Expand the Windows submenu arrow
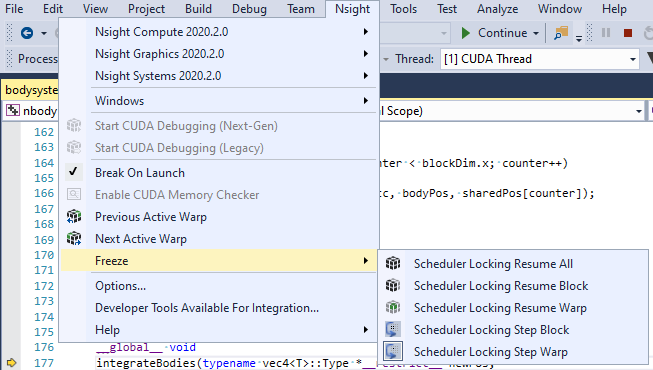The height and width of the screenshot is (370, 653). click(x=366, y=101)
